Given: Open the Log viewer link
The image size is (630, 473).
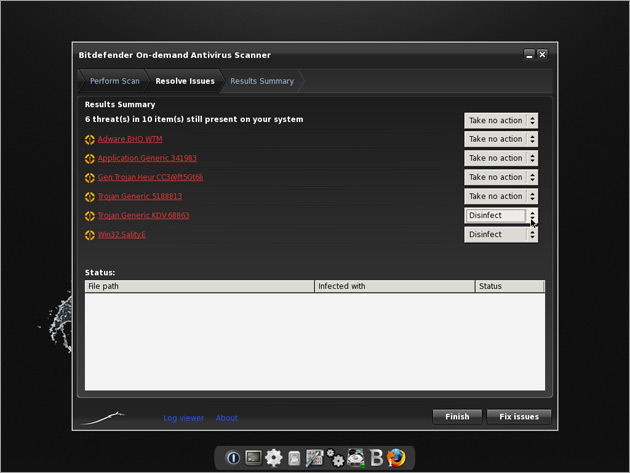Looking at the screenshot, I should click(x=184, y=418).
